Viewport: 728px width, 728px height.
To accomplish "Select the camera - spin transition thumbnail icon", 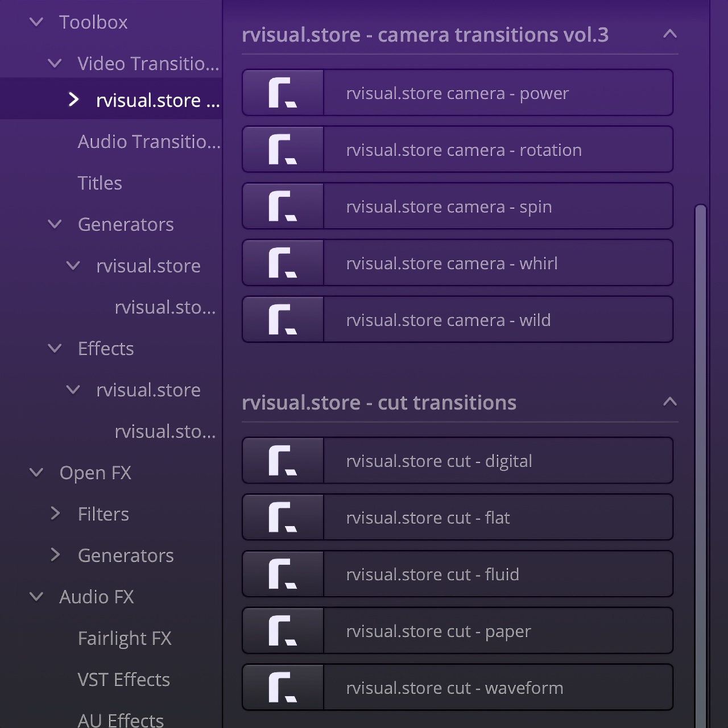I will [x=283, y=206].
